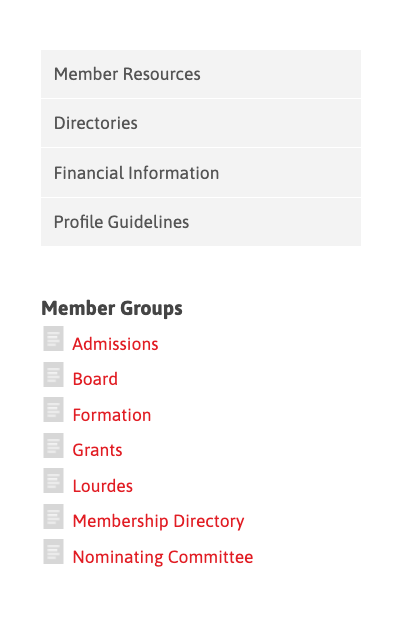The image size is (408, 622).
Task: Click the Nominating Committee document icon
Action: (x=54, y=552)
